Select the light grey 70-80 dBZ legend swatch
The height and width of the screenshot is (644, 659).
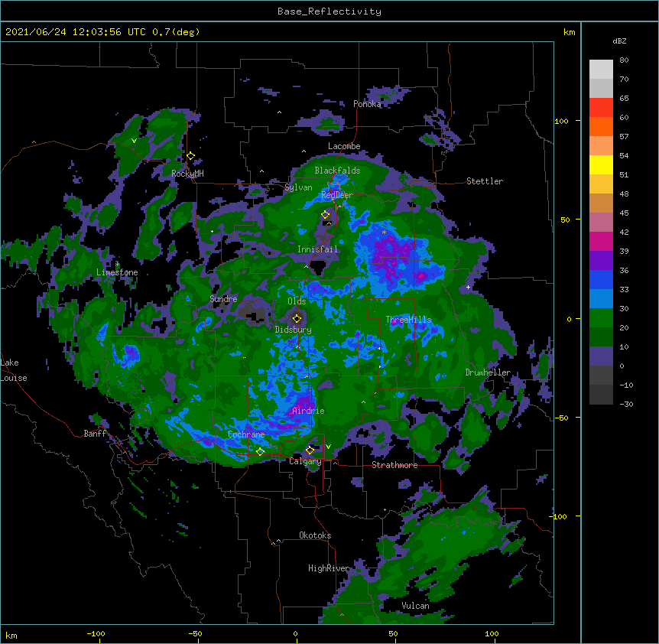tap(601, 70)
